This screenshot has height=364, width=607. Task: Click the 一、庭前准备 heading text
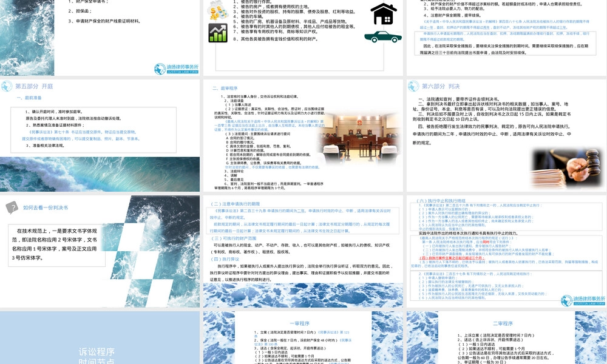point(29,98)
